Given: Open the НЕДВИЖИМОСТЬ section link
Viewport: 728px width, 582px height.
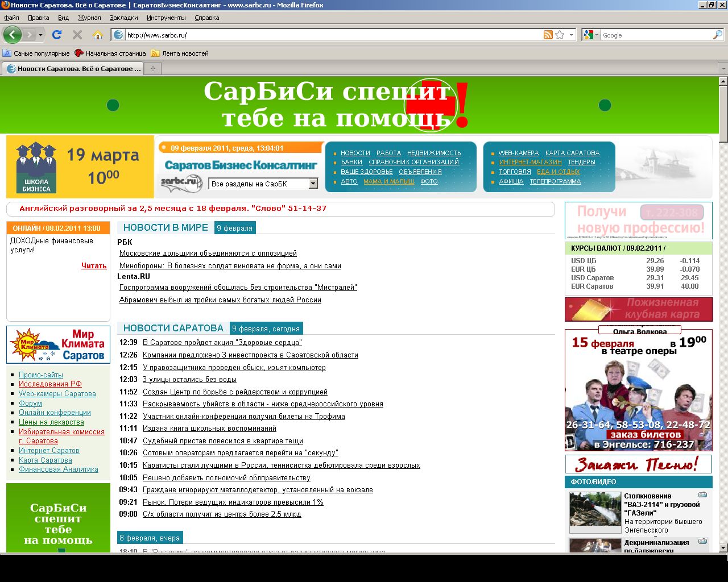Looking at the screenshot, I should (434, 153).
